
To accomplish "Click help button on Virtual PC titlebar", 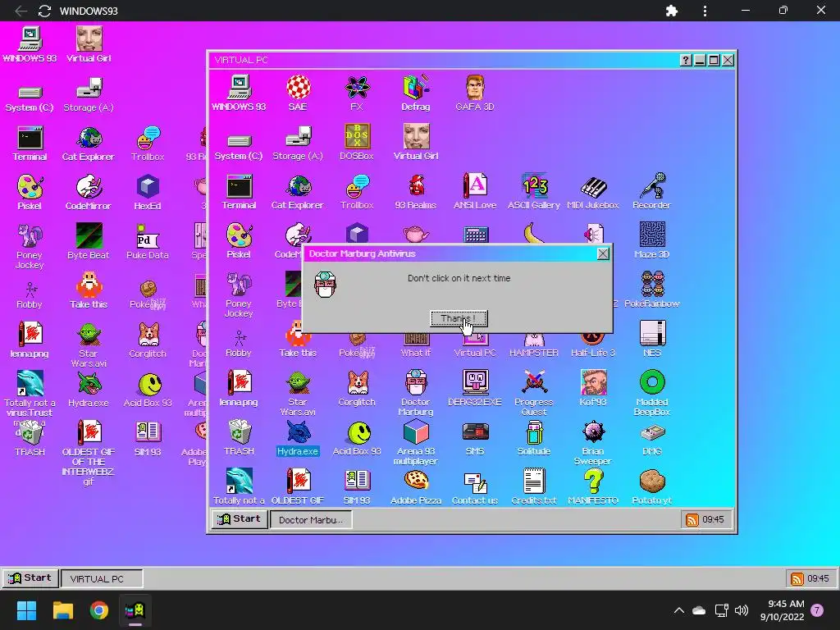I will 686,60.
